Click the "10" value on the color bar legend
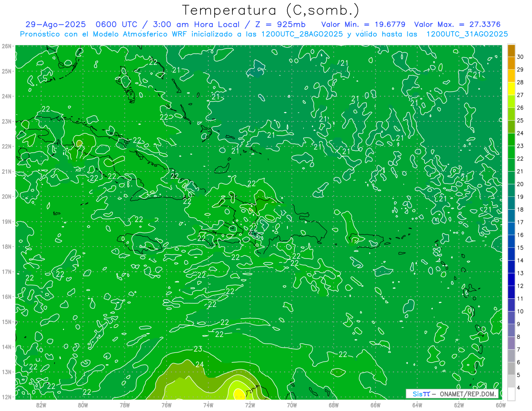Screen dimensions: 532x411 [520, 311]
